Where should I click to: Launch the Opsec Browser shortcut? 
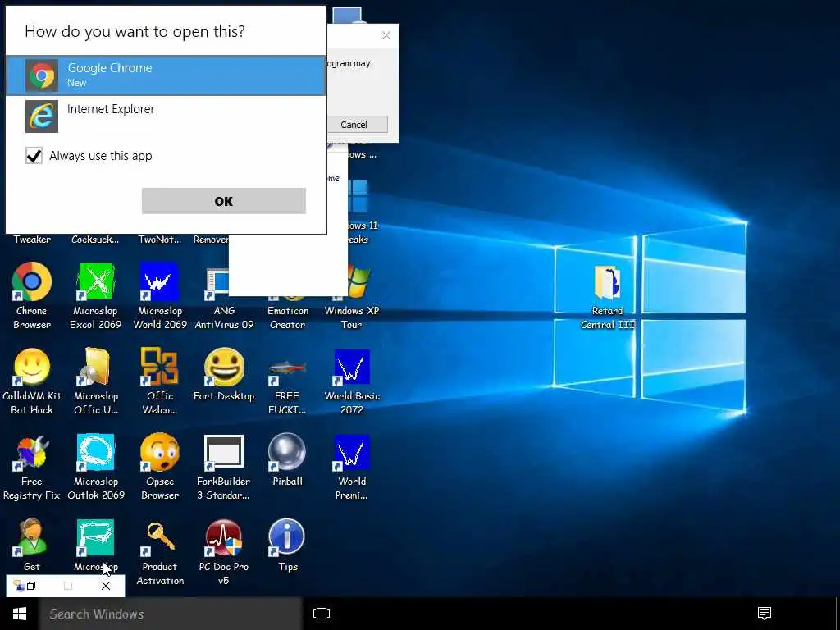[160, 466]
